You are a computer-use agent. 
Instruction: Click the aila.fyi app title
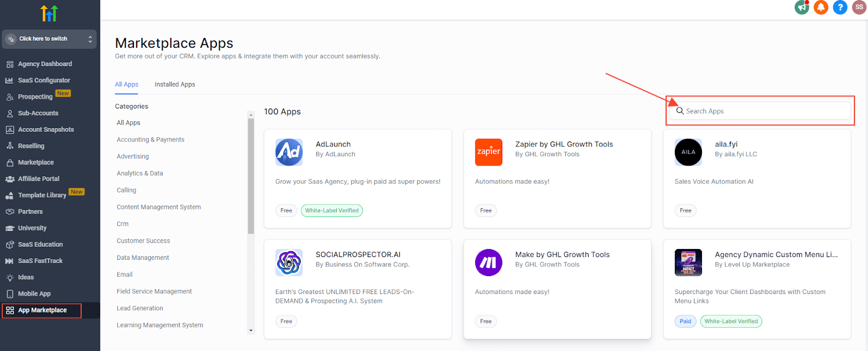click(726, 144)
